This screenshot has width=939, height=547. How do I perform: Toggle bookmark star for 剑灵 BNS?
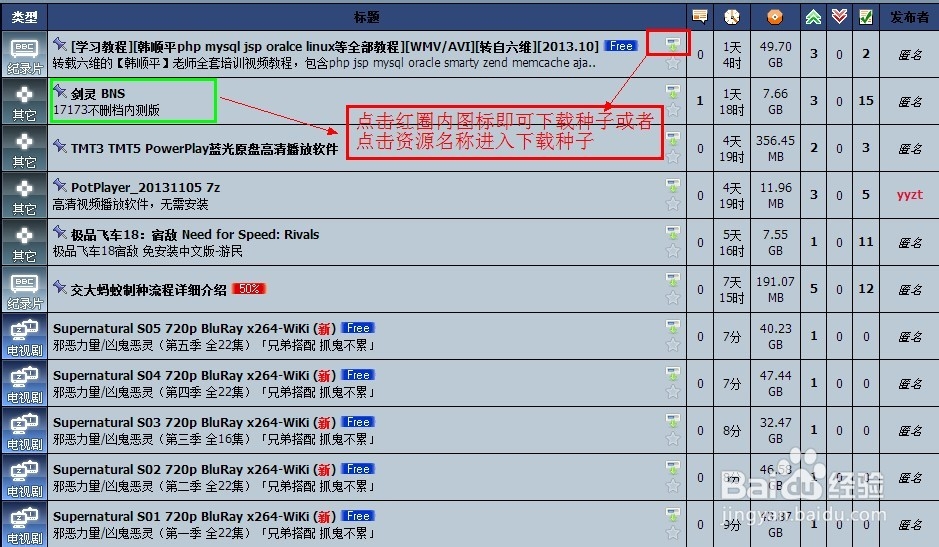pos(673,110)
